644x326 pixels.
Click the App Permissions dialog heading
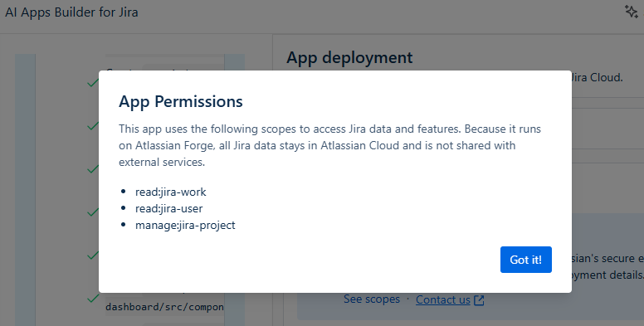181,101
